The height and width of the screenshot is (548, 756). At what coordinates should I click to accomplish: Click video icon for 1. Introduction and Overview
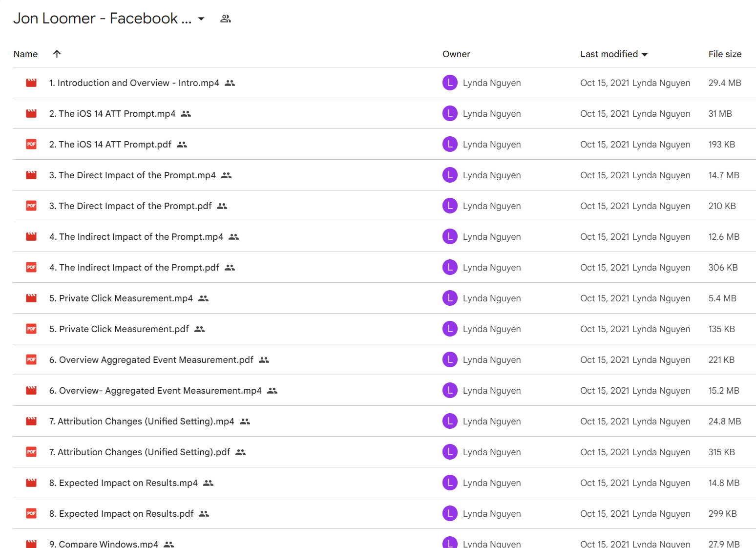[x=31, y=83]
